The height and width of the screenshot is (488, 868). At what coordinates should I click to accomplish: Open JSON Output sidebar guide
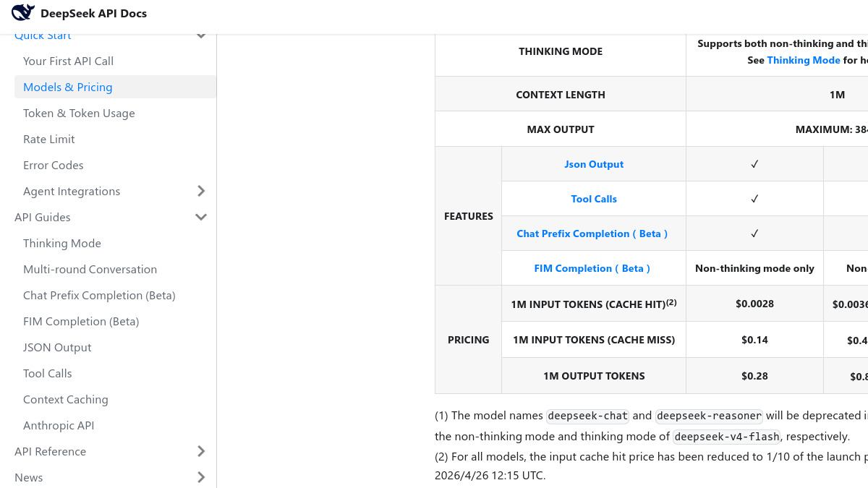coord(57,347)
